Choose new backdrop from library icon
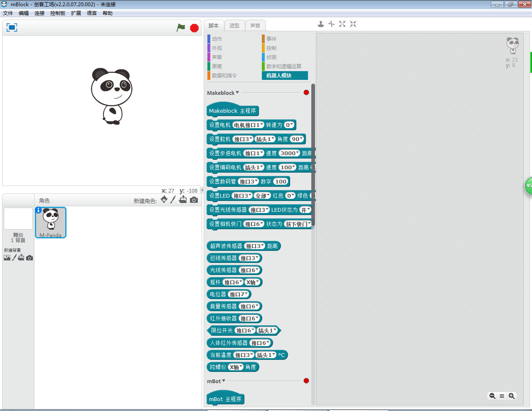The image size is (532, 411). coord(7,258)
